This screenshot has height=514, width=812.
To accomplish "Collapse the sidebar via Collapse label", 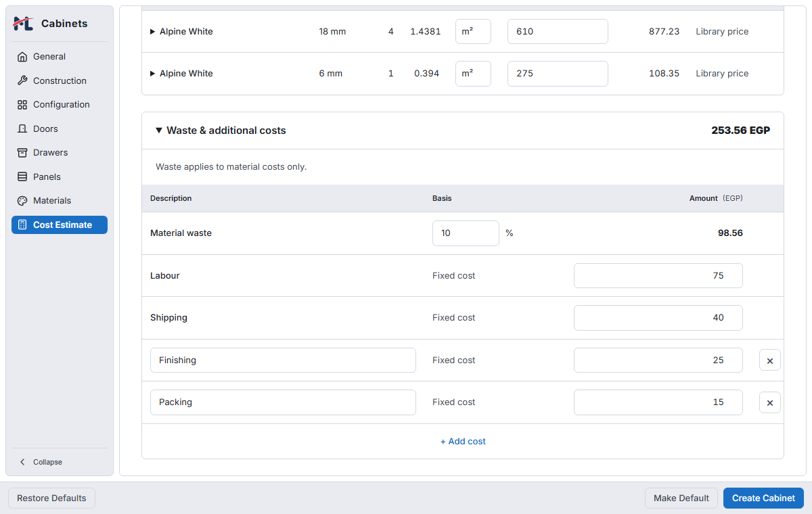I will [x=47, y=462].
